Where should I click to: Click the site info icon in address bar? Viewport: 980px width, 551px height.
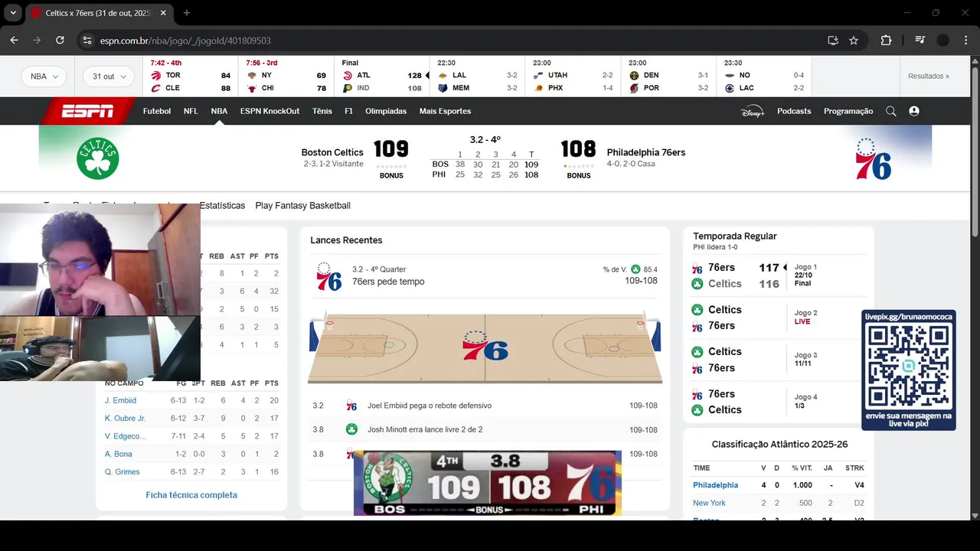pos(87,41)
